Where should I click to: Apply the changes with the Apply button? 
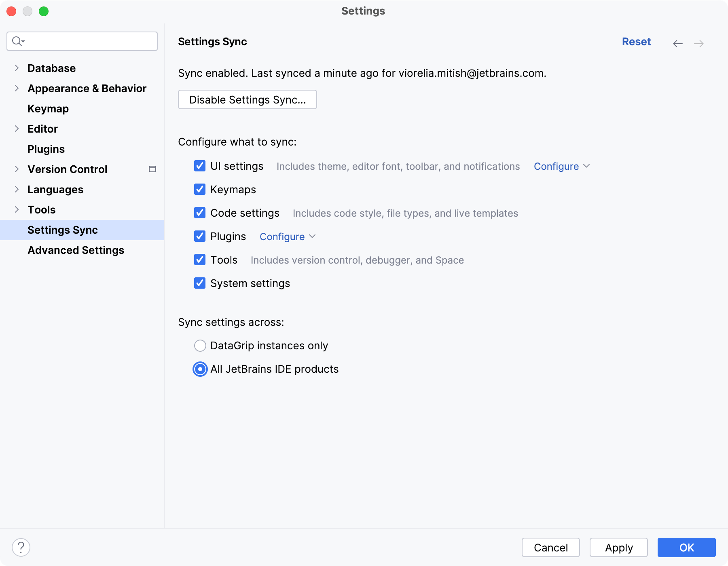coord(618,547)
